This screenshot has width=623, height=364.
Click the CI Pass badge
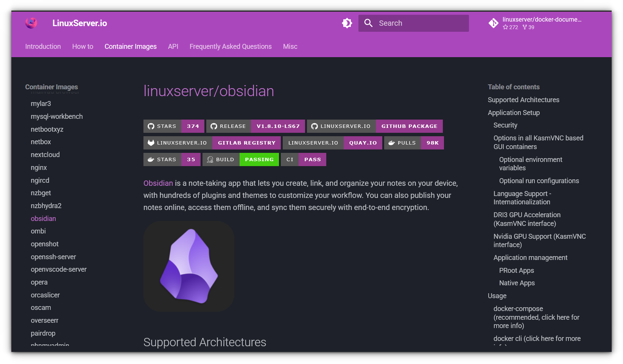[304, 159]
